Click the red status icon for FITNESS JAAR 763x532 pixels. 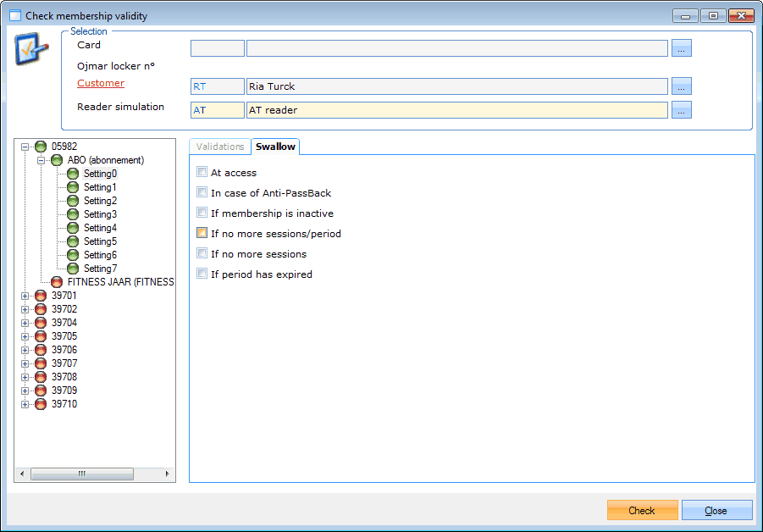(57, 282)
